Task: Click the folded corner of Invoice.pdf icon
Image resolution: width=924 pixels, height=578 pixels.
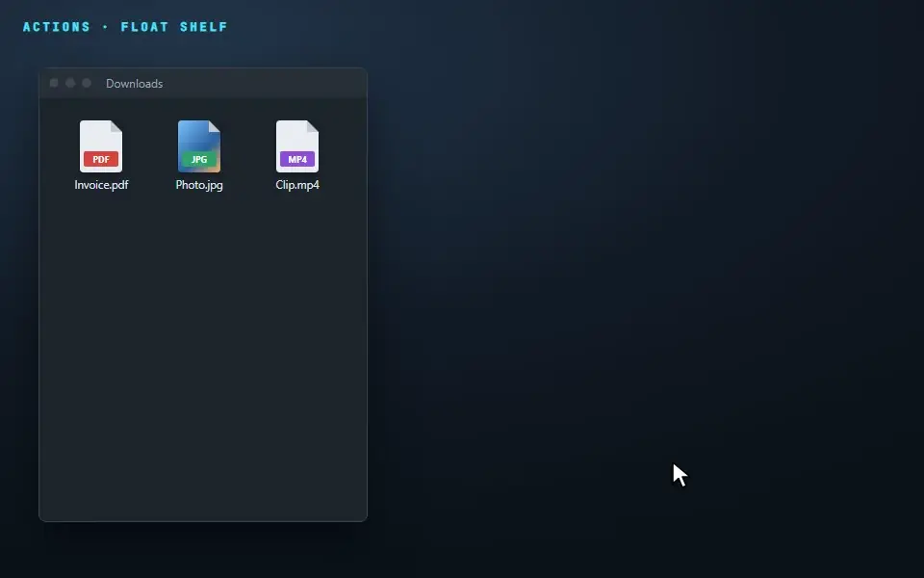Action: (x=116, y=126)
